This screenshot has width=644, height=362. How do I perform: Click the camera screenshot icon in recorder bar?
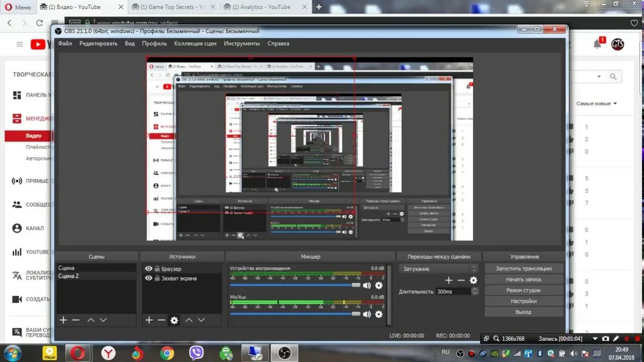point(606,339)
